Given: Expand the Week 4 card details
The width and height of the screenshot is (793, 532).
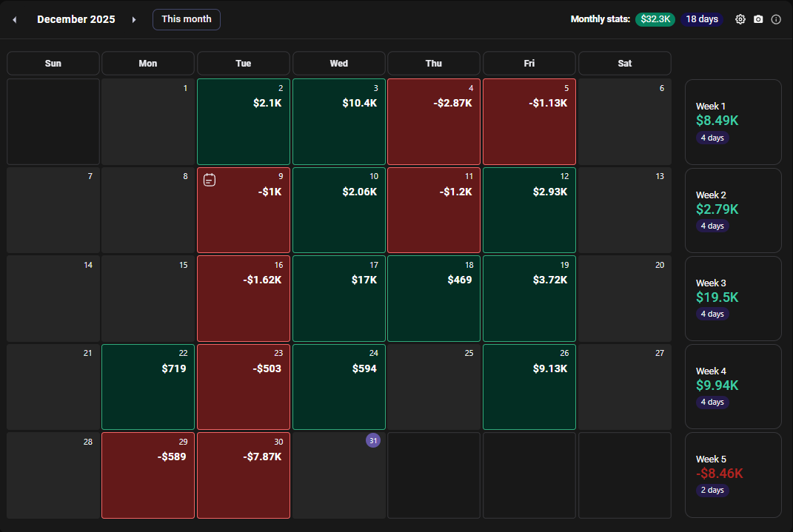Looking at the screenshot, I should point(732,386).
